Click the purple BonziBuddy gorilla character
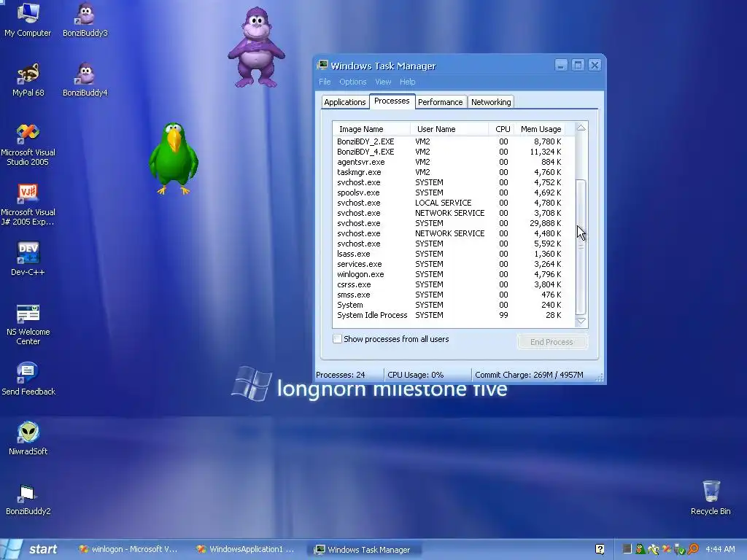Image resolution: width=747 pixels, height=560 pixels. [256, 47]
